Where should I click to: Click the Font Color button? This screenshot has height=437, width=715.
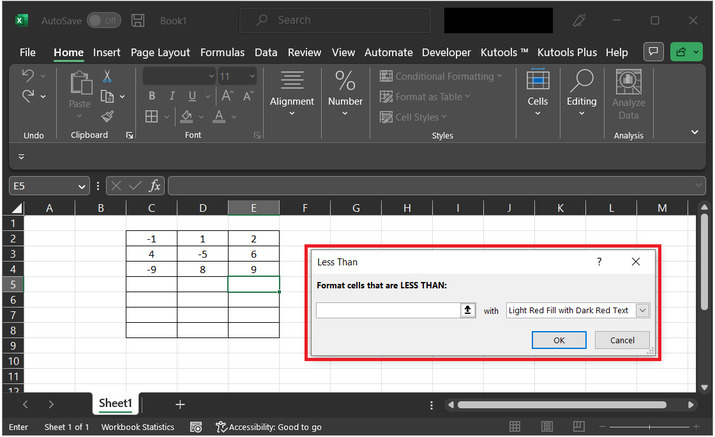click(x=219, y=117)
